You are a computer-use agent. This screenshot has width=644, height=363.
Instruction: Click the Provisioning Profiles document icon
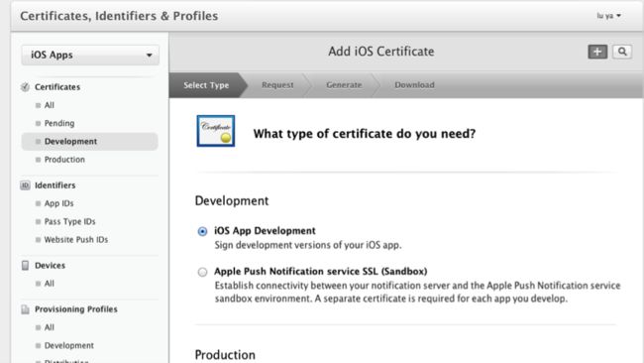pos(25,309)
